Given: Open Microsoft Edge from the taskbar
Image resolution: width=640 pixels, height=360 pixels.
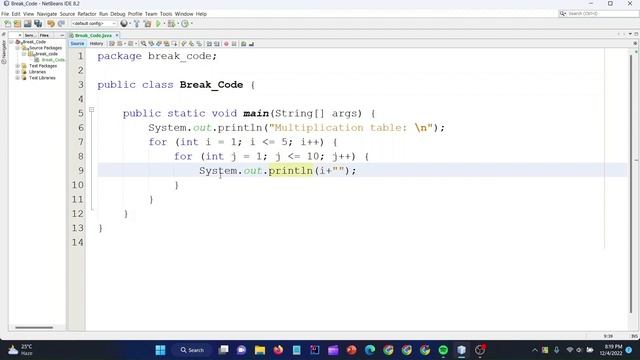Looking at the screenshot, I should click(370, 350).
